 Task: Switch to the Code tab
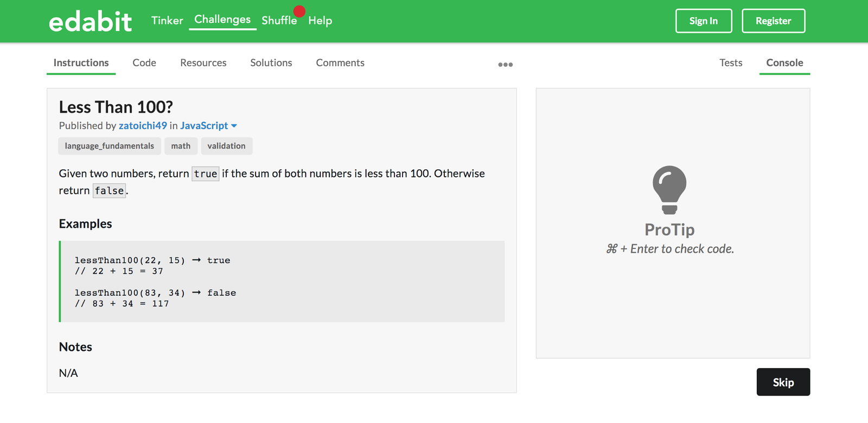tap(144, 63)
